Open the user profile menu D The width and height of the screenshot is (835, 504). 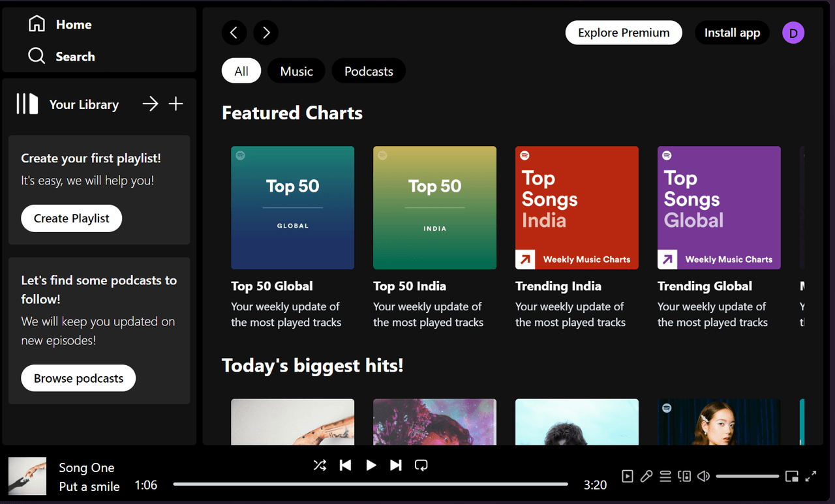click(793, 33)
